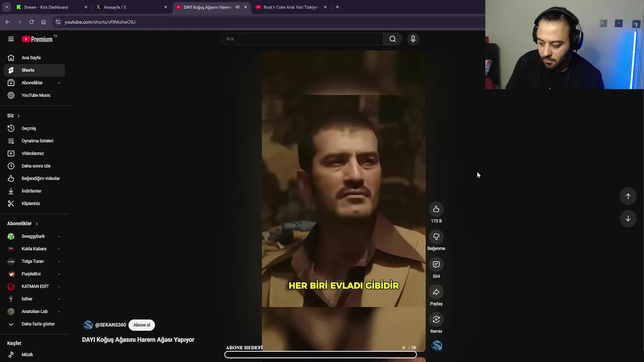This screenshot has height=362, width=644.
Task: Expand the Siz section chevron
Action: [x=19, y=116]
